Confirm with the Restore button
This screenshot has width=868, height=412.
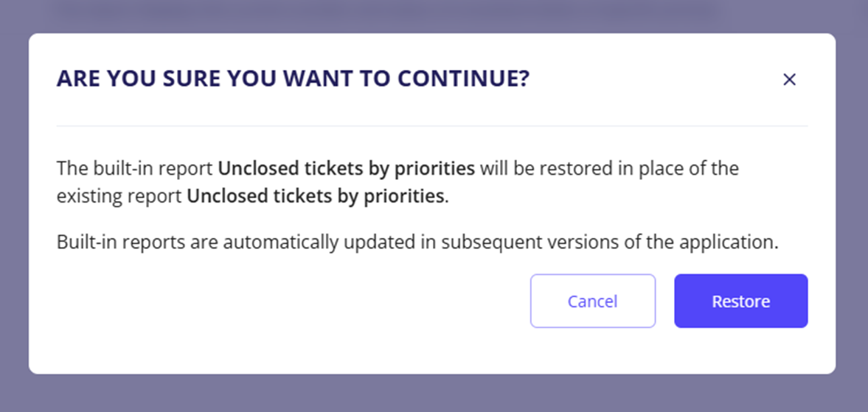740,301
